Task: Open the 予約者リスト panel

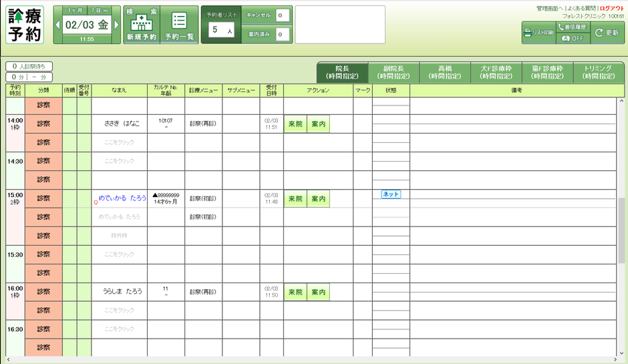Action: (x=221, y=25)
